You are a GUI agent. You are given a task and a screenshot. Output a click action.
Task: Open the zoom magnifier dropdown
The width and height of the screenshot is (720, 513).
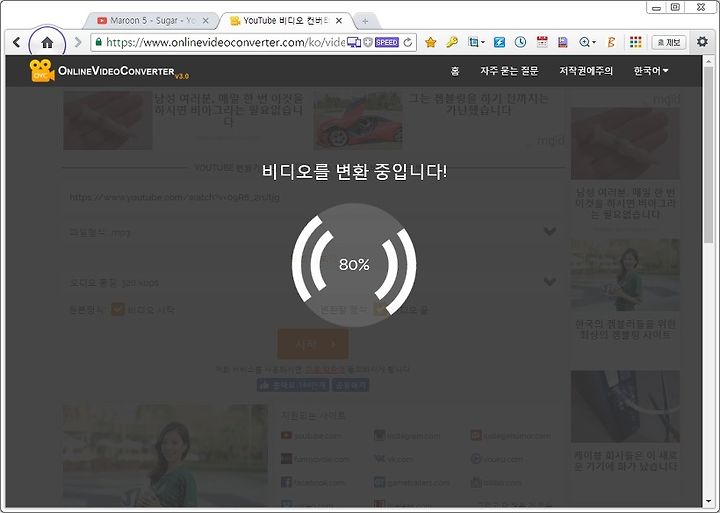[x=587, y=42]
